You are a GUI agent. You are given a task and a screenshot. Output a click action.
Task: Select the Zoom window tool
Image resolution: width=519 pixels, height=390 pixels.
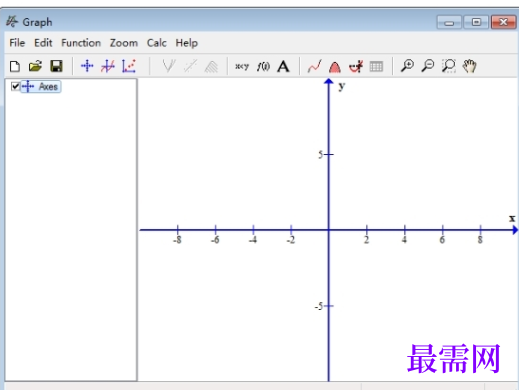tap(449, 66)
